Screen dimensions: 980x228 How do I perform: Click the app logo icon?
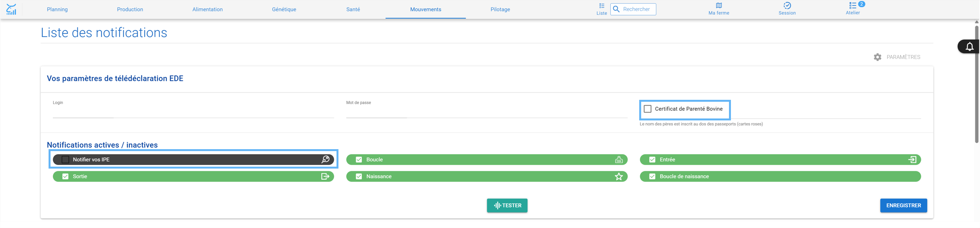coord(11,9)
